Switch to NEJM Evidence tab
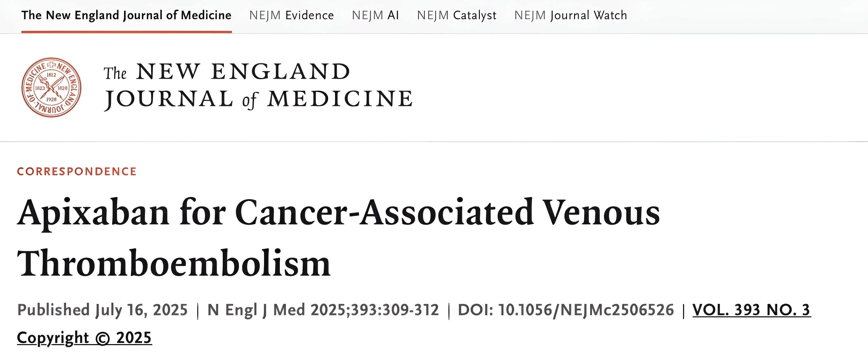Viewport: 868px width, 358px height. [292, 15]
